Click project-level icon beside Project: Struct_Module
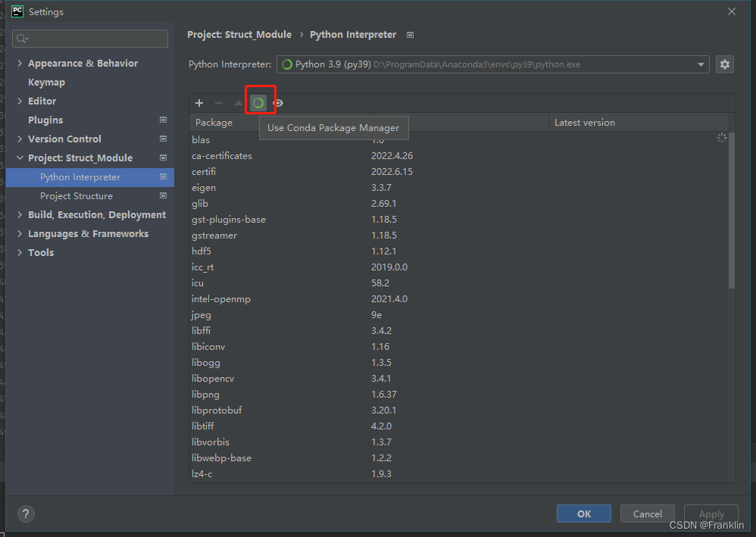This screenshot has height=537, width=756. click(x=163, y=158)
